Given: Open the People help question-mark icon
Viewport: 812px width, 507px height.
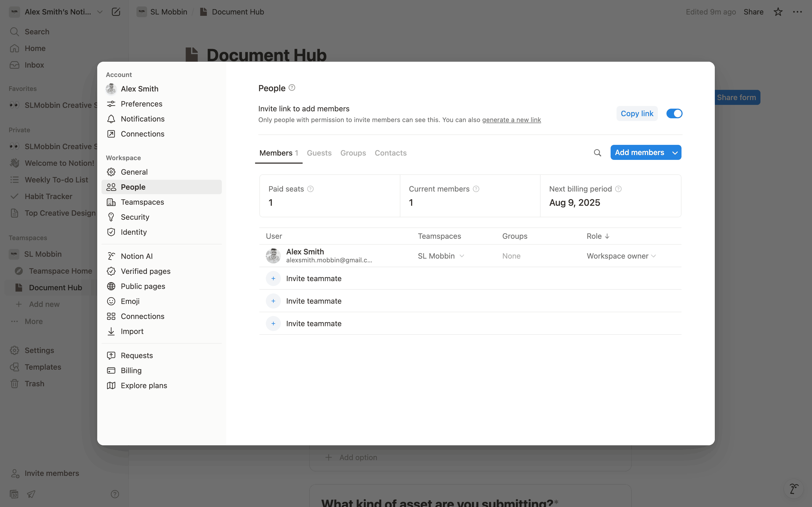Looking at the screenshot, I should click(x=292, y=87).
